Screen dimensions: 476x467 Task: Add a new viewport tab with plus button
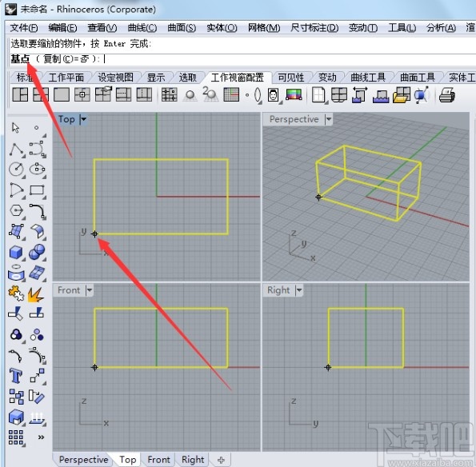pyautogui.click(x=221, y=460)
